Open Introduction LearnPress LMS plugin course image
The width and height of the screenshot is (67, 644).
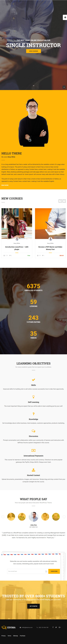point(17,223)
